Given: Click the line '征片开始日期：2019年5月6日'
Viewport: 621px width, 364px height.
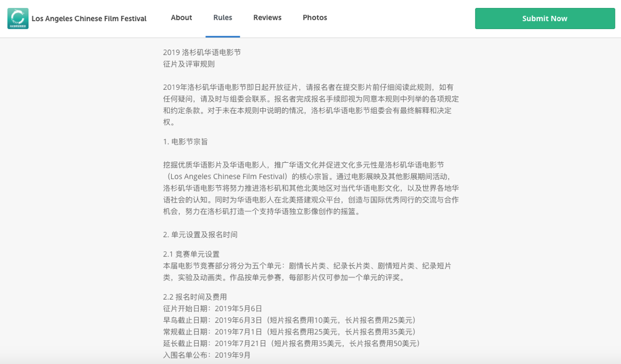Looking at the screenshot, I should tap(213, 309).
